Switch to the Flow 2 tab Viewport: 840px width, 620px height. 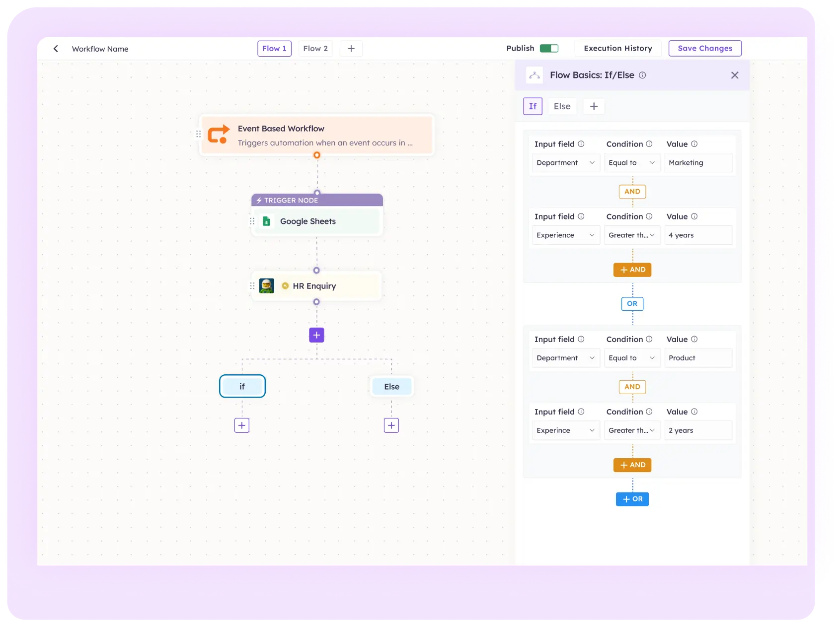(x=315, y=49)
